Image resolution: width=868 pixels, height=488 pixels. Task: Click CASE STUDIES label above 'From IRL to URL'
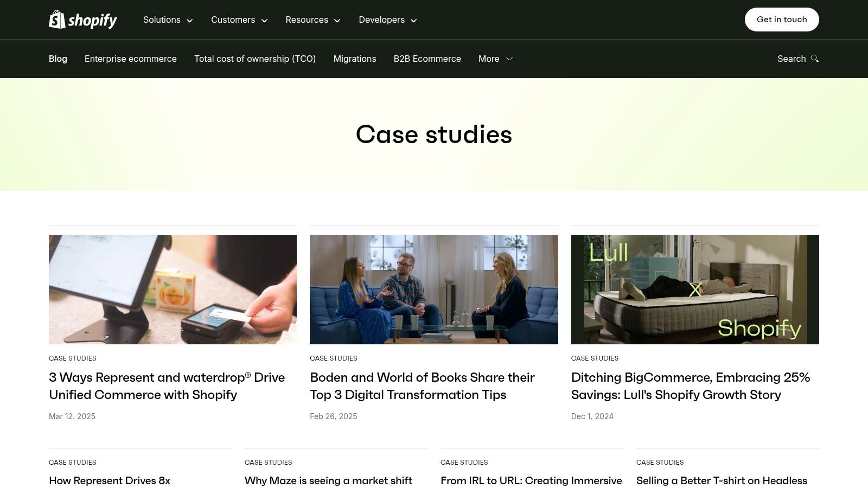pyautogui.click(x=464, y=463)
